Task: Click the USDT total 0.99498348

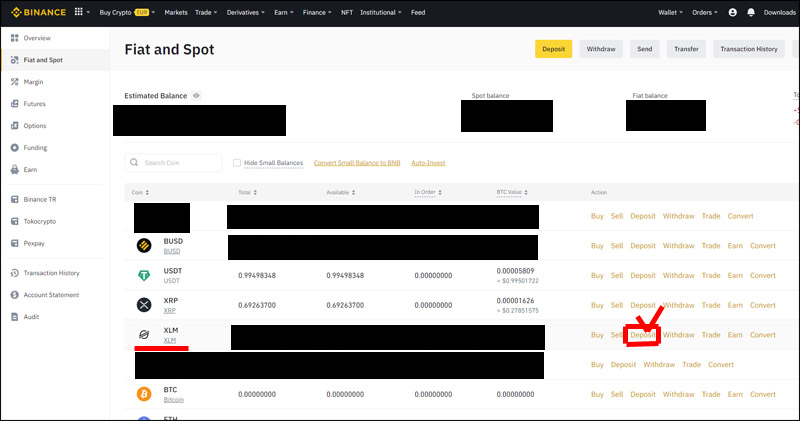Action: click(x=257, y=275)
